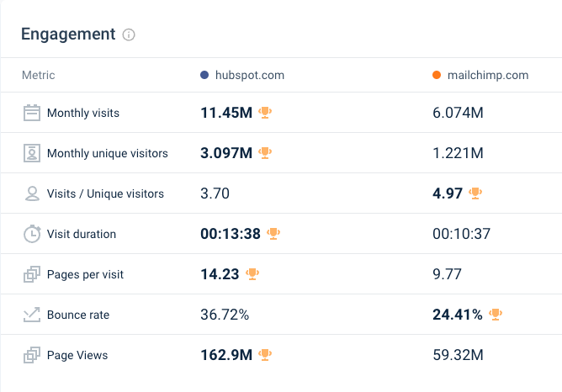This screenshot has width=562, height=392.
Task: Select the 6.074M mailchimp visits value
Action: [x=458, y=113]
